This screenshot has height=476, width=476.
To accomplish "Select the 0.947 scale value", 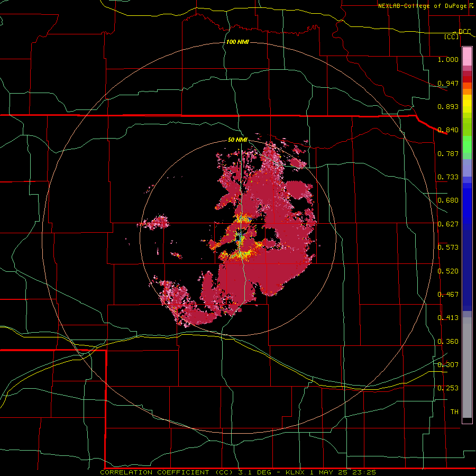I will (448, 83).
